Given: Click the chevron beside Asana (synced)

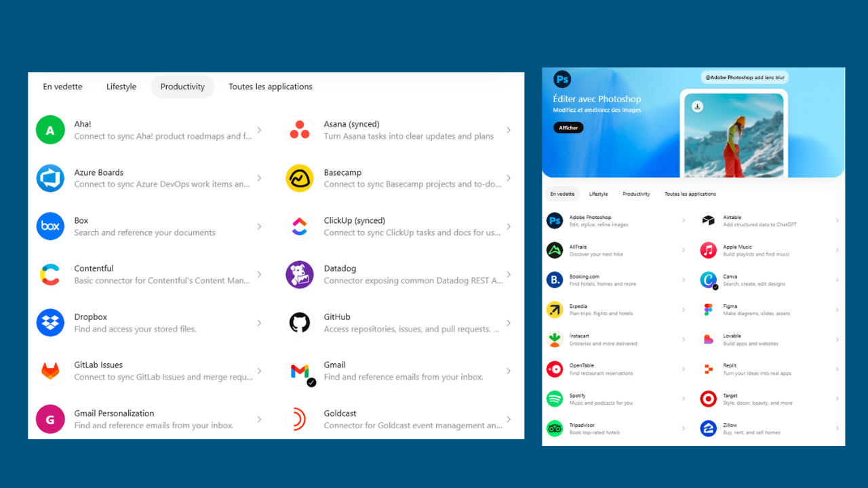Looking at the screenshot, I should click(509, 130).
